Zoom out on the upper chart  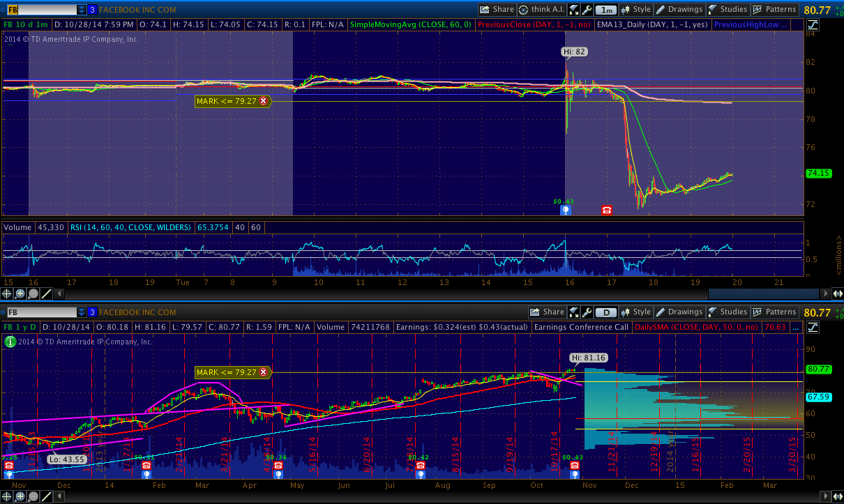[33, 294]
